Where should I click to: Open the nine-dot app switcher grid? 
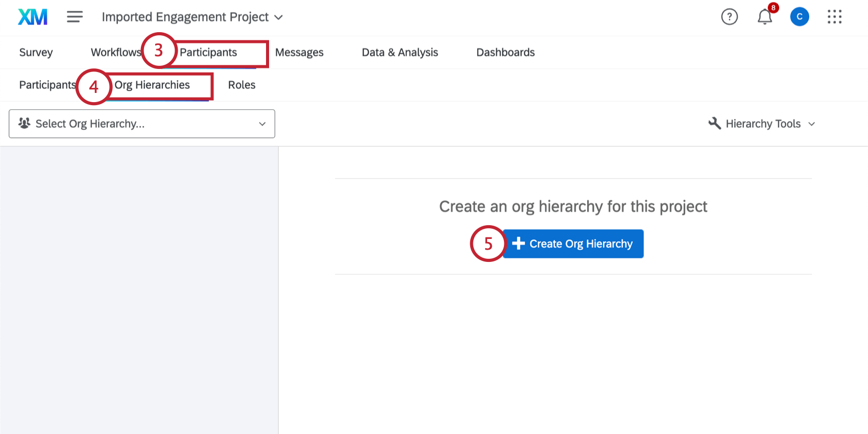(834, 17)
